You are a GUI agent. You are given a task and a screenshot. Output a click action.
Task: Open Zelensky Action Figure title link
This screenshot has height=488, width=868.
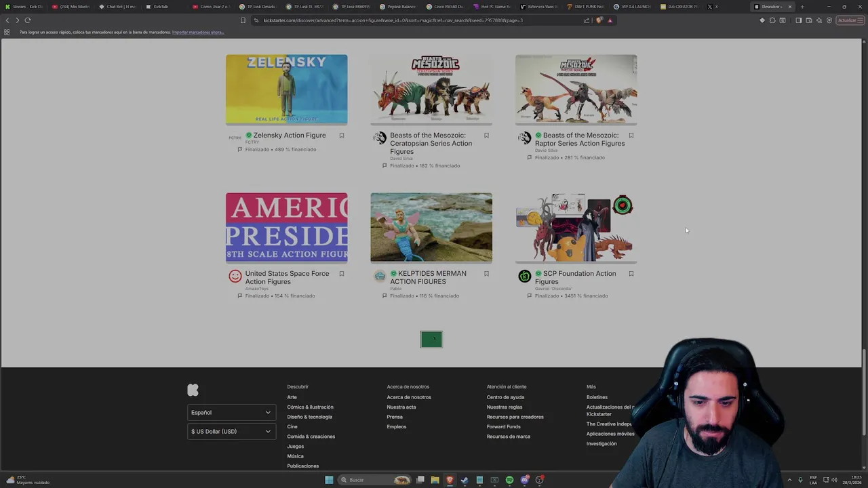click(x=290, y=136)
